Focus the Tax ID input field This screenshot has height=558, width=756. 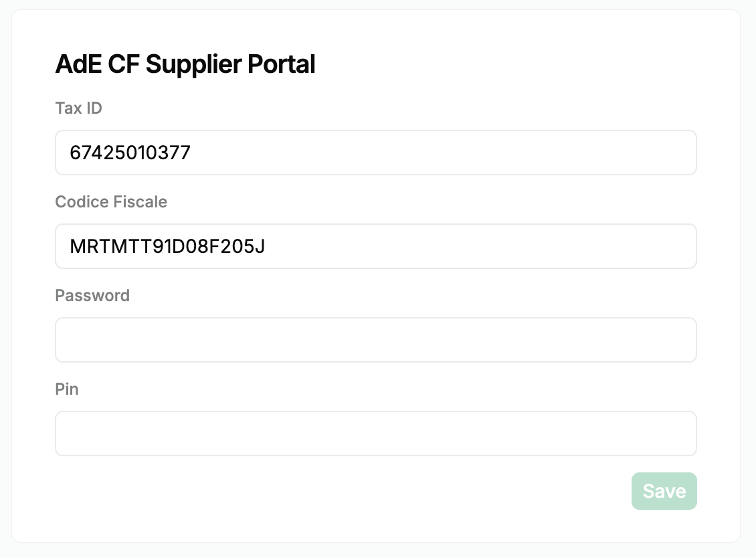[375, 153]
